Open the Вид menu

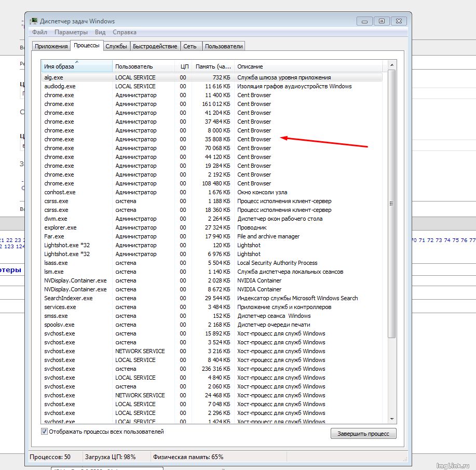[100, 32]
